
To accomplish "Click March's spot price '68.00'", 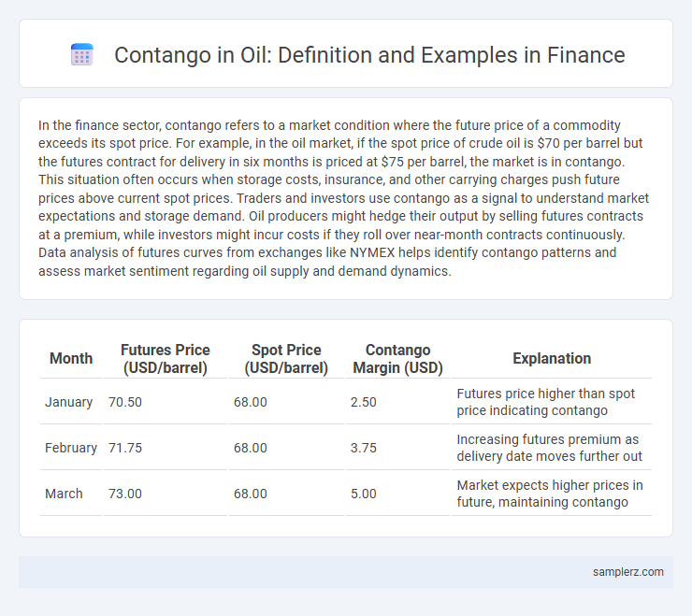I will coord(251,494).
